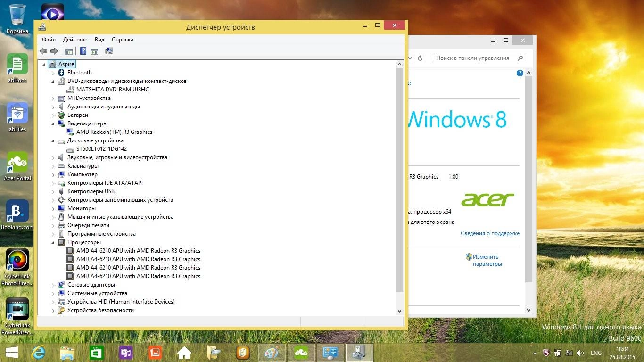Viewport: 644px width, 362px height.
Task: Collapse the Aspire root node
Action: click(44, 65)
